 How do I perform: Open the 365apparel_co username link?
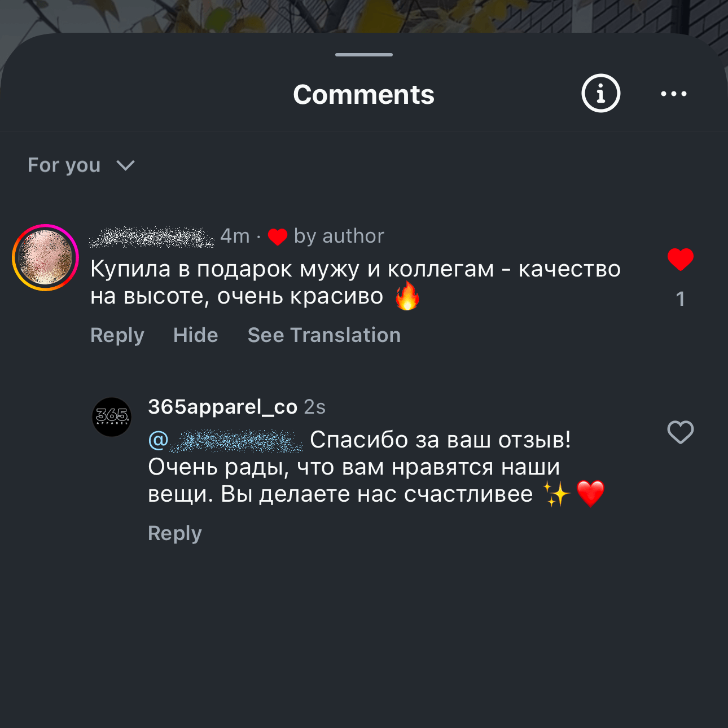pyautogui.click(x=222, y=407)
